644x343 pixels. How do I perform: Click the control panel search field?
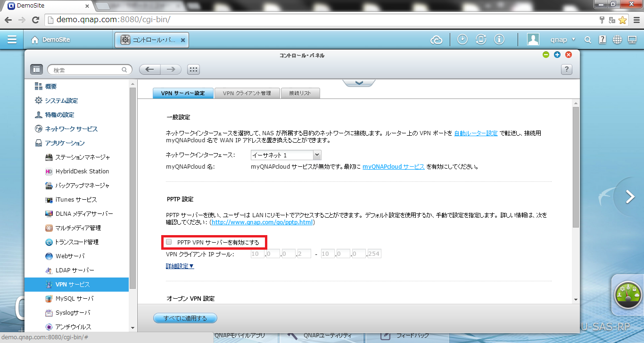coord(90,70)
